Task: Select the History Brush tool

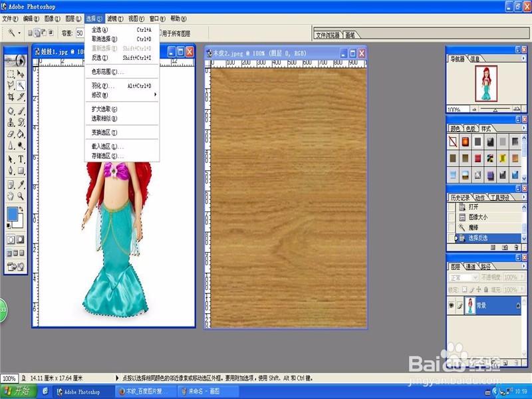Action: pyautogui.click(x=21, y=122)
